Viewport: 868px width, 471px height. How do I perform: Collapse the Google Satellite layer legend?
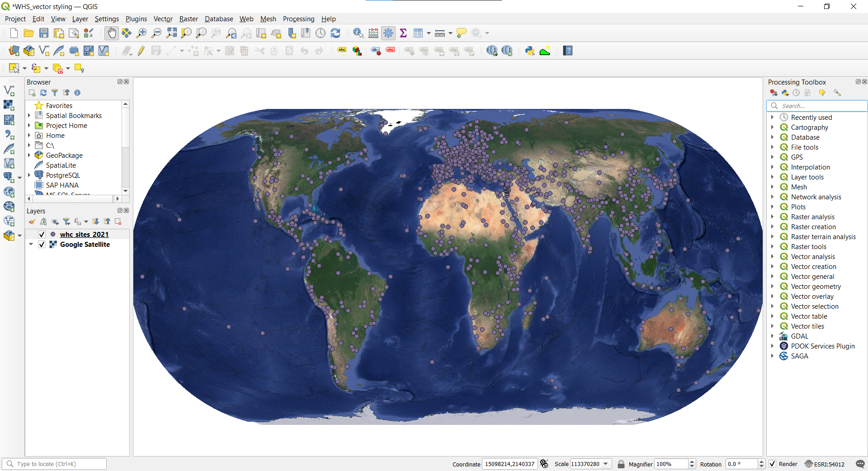(31, 245)
